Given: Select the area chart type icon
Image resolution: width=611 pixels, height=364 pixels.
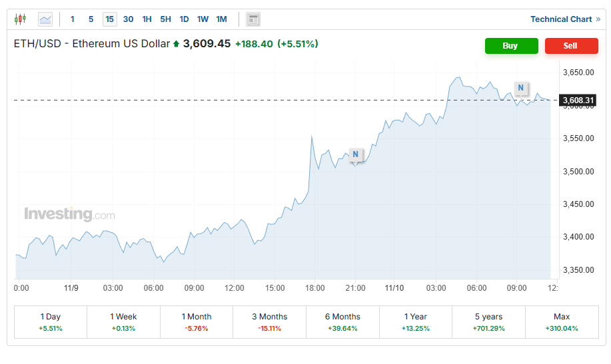Looking at the screenshot, I should coord(45,19).
